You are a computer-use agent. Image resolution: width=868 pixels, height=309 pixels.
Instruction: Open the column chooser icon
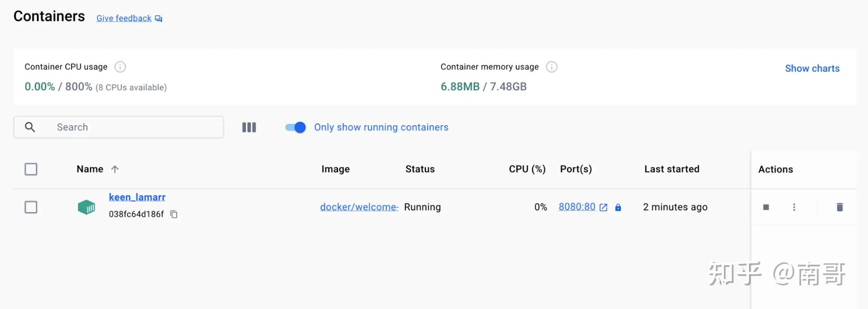(x=249, y=127)
